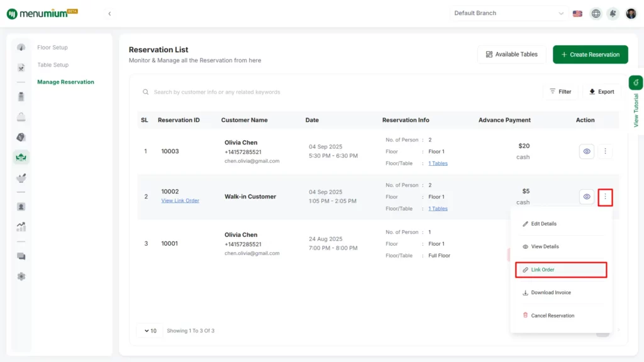Click reservation ID 10001
The width and height of the screenshot is (644, 362).
pos(170,243)
